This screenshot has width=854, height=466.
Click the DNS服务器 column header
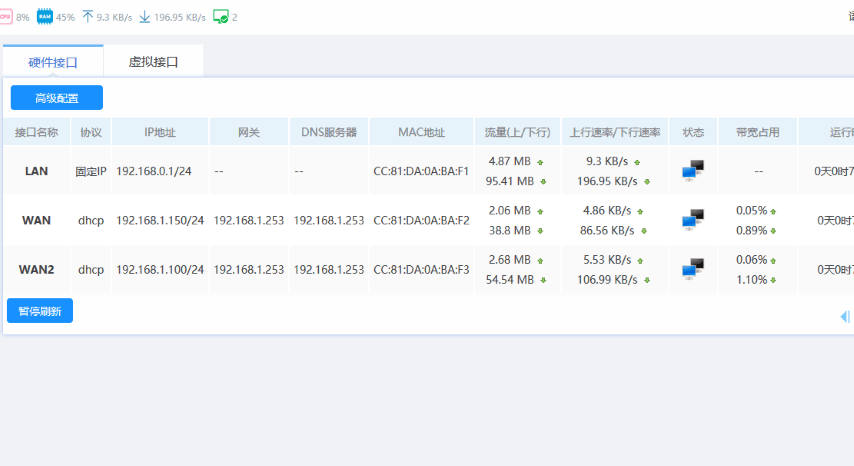coord(329,132)
